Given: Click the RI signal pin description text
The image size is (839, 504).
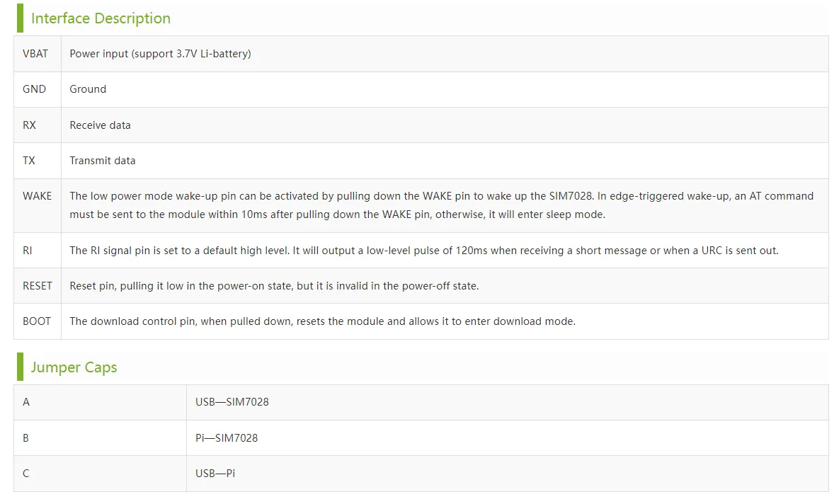Looking at the screenshot, I should 423,251.
